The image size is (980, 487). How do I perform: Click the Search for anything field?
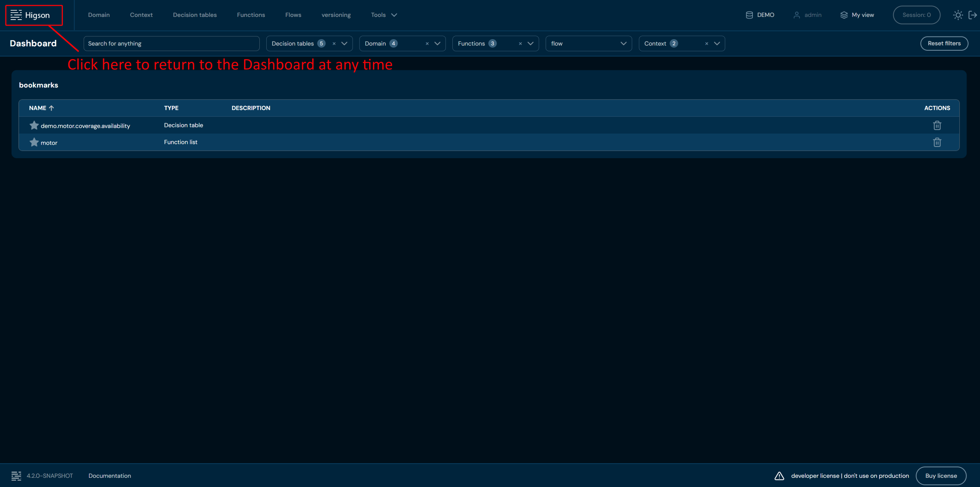pyautogui.click(x=171, y=44)
